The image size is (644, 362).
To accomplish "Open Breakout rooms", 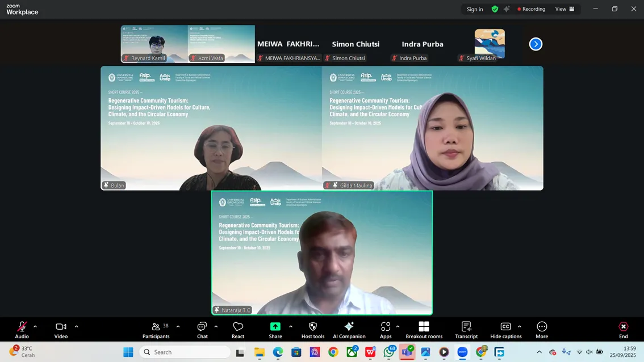I will [424, 329].
